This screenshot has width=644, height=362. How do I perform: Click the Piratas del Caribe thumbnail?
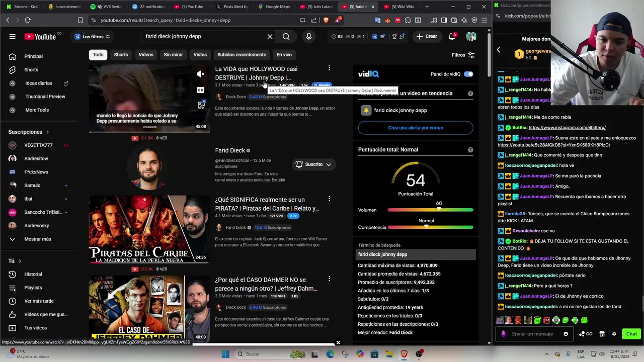(x=149, y=229)
